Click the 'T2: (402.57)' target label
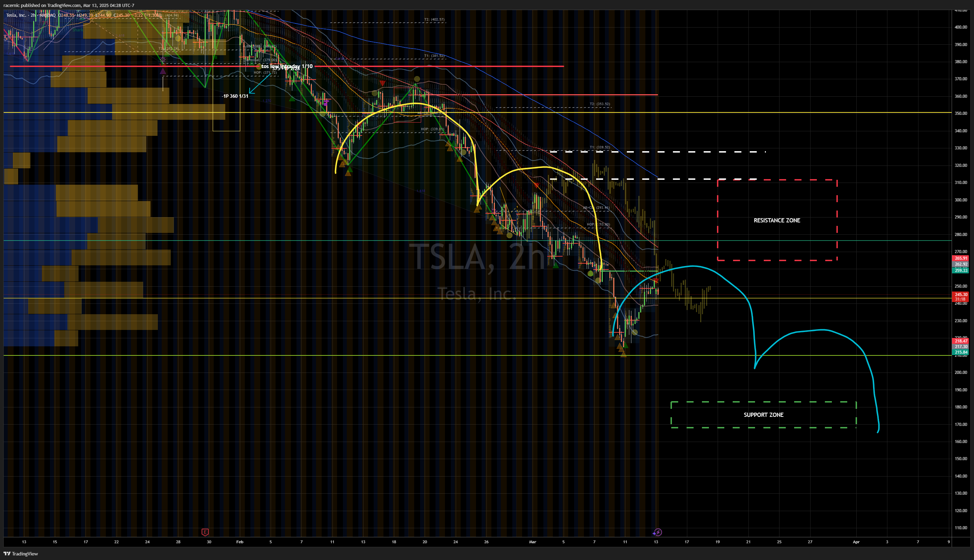Viewport: 974px width, 560px height. click(434, 19)
